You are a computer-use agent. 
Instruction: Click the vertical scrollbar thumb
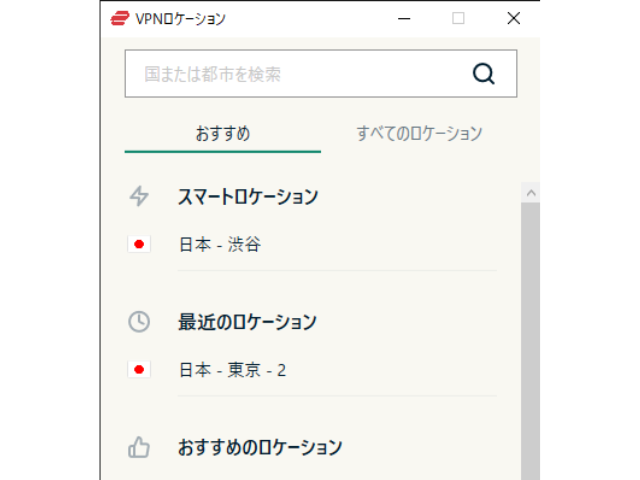pyautogui.click(x=530, y=340)
